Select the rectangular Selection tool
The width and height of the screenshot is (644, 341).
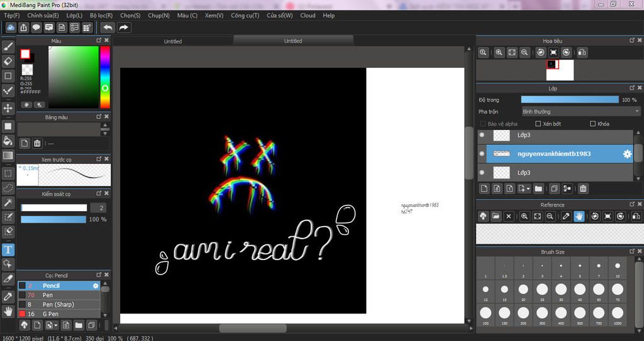[x=8, y=173]
